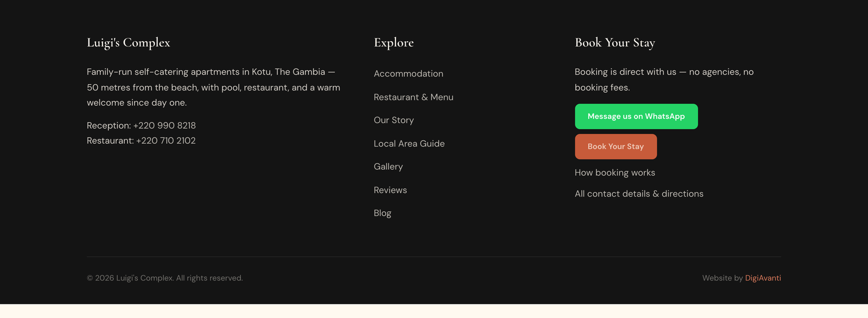
Task: Visit the DigiAvanti website link
Action: point(763,278)
